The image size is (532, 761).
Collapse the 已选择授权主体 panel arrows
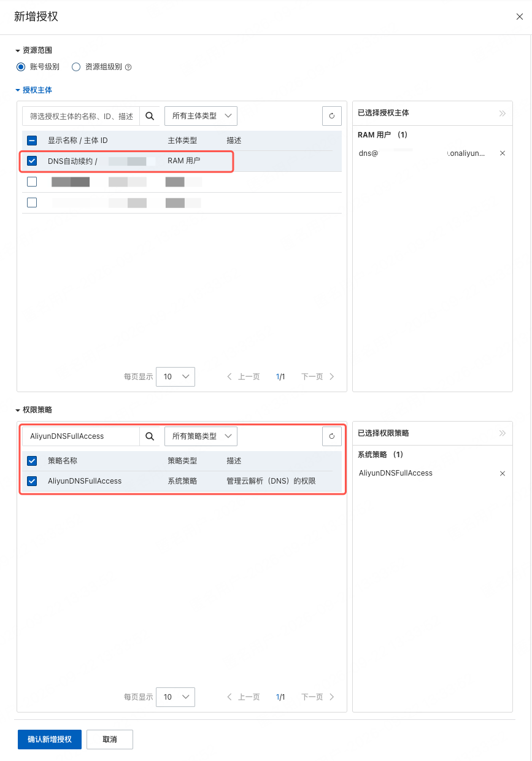(503, 113)
